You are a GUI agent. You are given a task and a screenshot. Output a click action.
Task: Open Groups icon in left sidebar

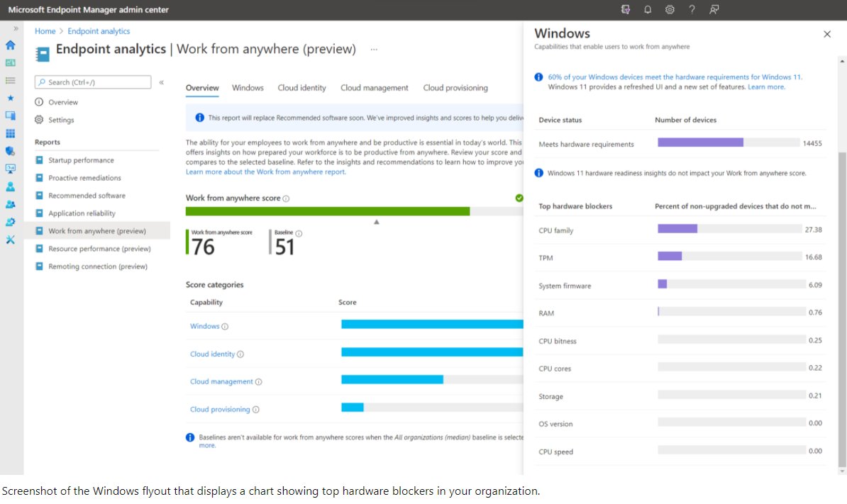pos(10,205)
